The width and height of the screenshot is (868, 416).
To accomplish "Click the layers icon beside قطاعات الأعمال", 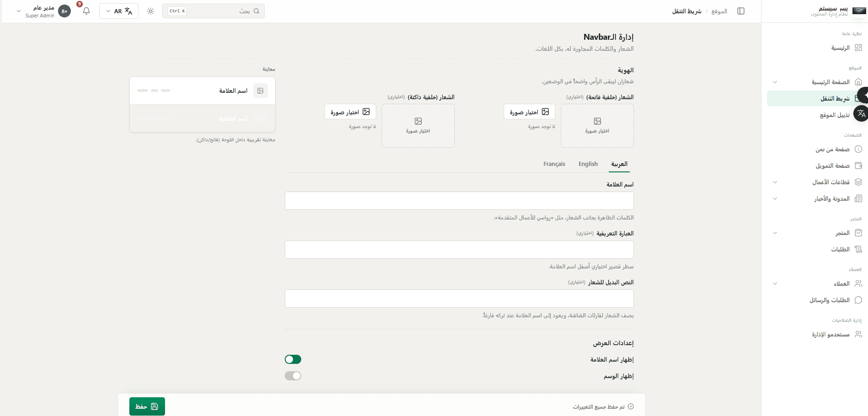I will click(x=858, y=182).
